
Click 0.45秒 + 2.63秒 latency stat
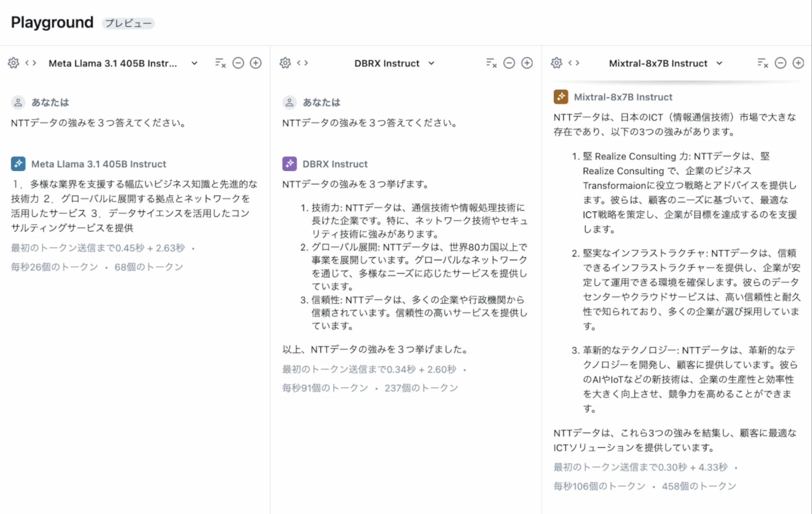150,248
